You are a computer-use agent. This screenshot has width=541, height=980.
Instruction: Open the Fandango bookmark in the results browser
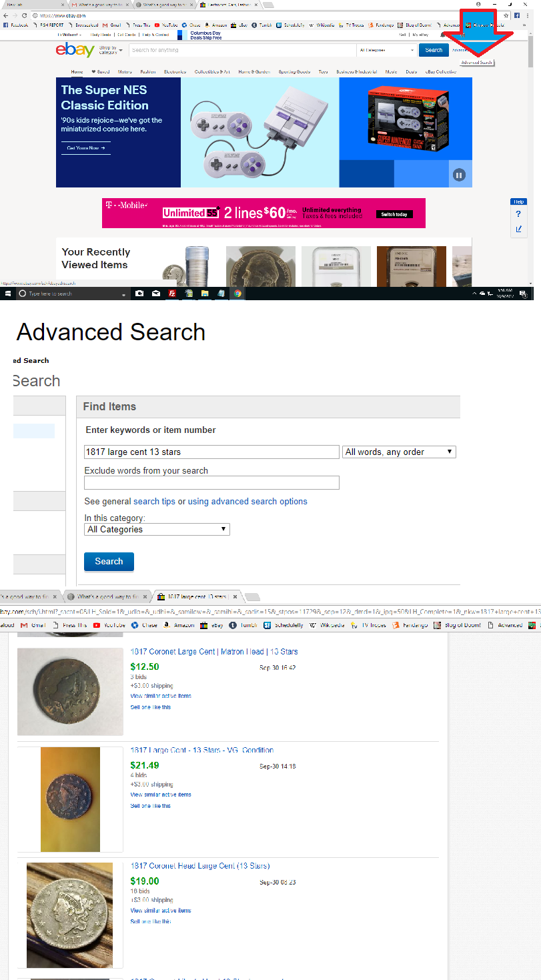[411, 625]
